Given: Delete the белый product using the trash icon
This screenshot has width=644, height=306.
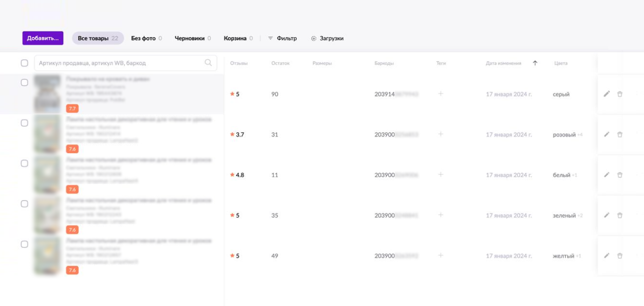Looking at the screenshot, I should coord(620,175).
